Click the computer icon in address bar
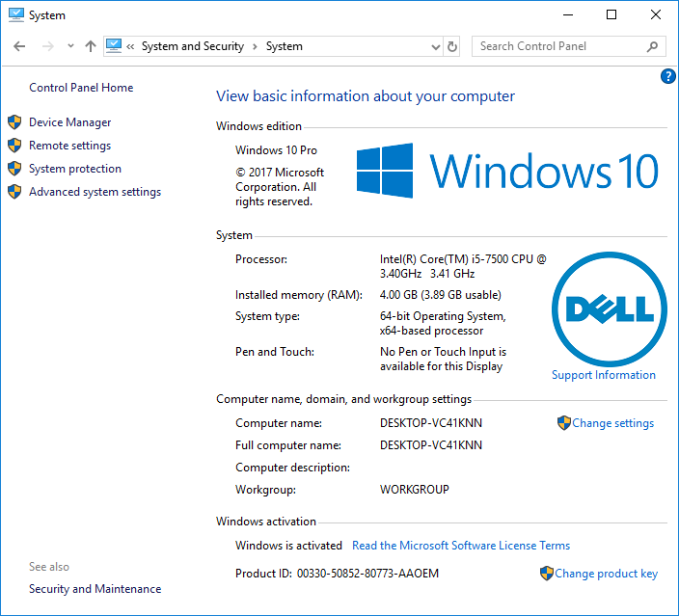The height and width of the screenshot is (616, 679). tap(114, 46)
